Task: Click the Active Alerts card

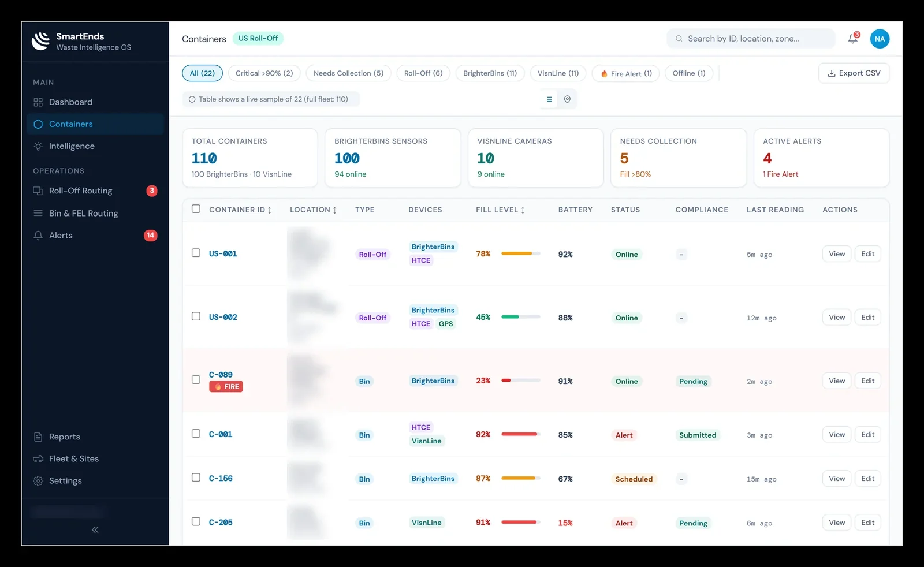Action: [821, 158]
